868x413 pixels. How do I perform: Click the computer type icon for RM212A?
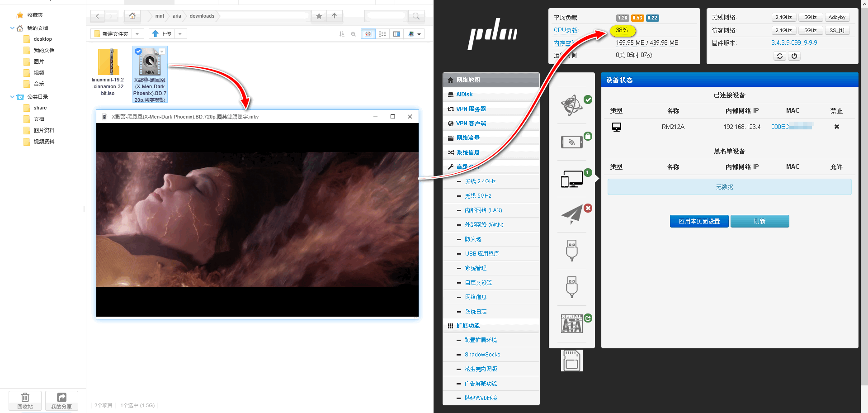pyautogui.click(x=617, y=127)
